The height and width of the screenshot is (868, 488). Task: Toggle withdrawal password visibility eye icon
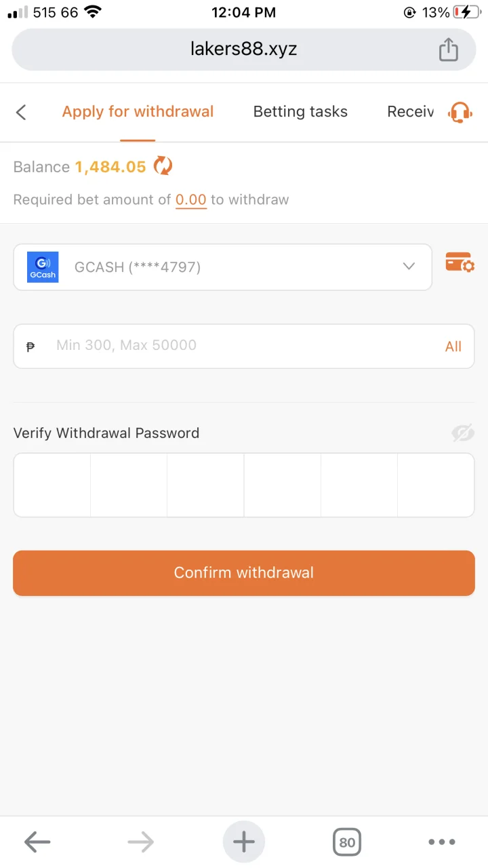(x=463, y=433)
